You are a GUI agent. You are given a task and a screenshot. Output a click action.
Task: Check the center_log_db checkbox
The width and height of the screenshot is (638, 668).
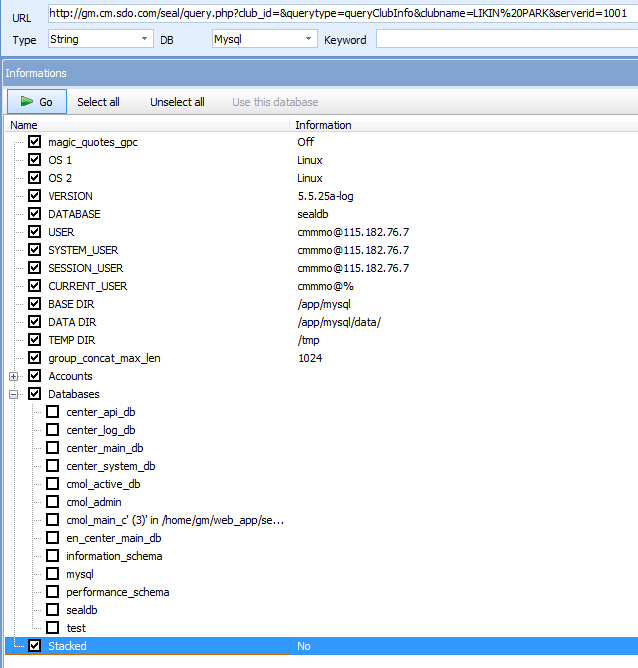tap(52, 429)
